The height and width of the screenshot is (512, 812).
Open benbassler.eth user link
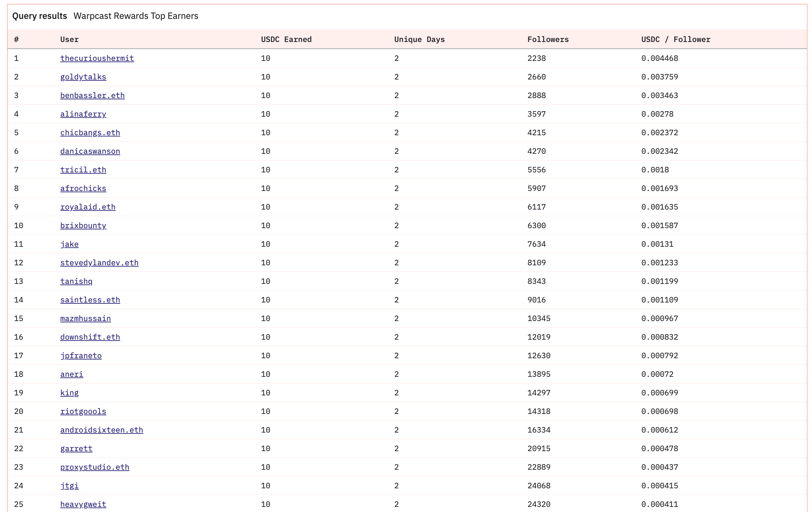tap(92, 95)
